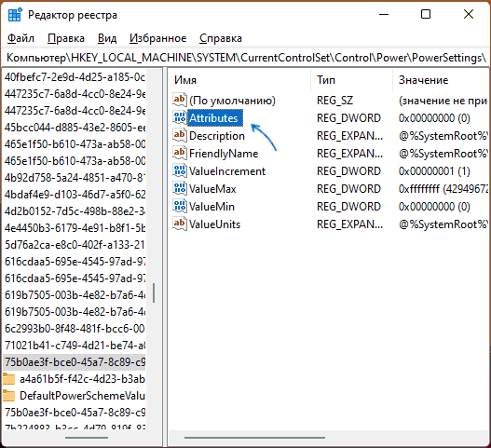Click the tree pane horizontal scrollbar
491x448 pixels.
87,438
